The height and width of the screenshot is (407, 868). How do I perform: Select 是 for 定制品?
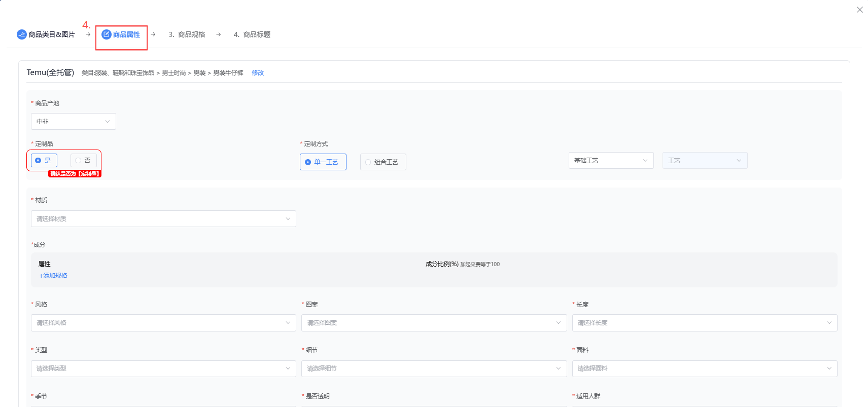[44, 161]
